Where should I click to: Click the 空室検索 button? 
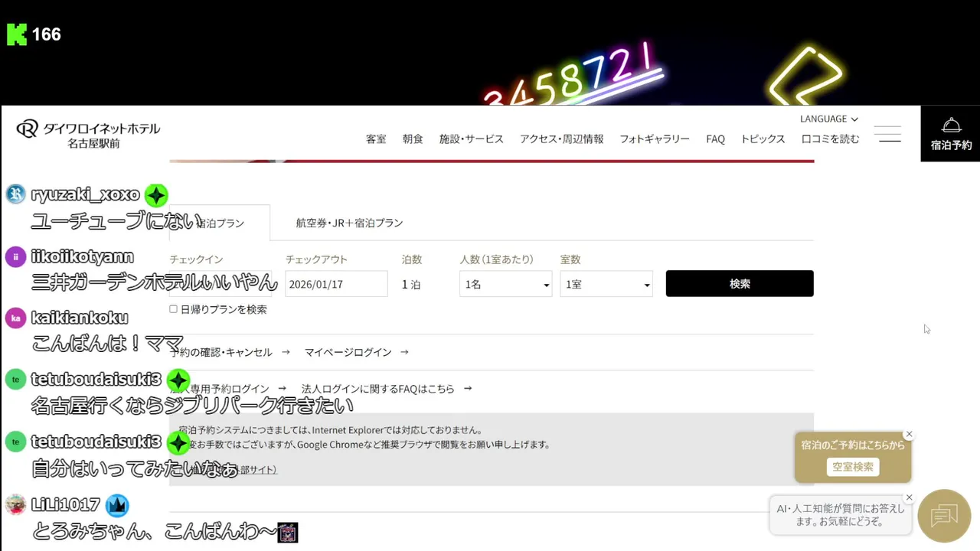(853, 467)
